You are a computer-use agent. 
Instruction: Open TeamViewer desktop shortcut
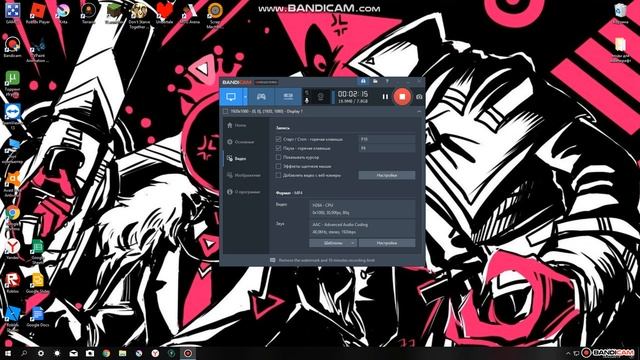pyautogui.click(x=12, y=116)
